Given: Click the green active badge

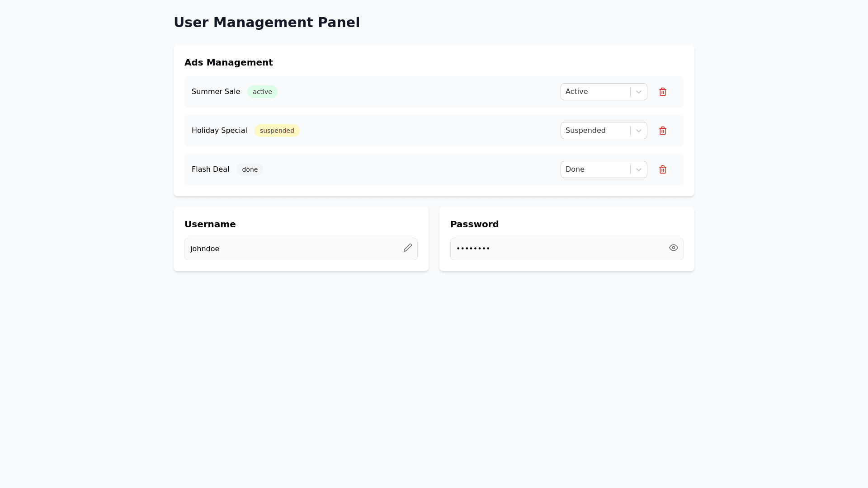Looking at the screenshot, I should tap(262, 92).
